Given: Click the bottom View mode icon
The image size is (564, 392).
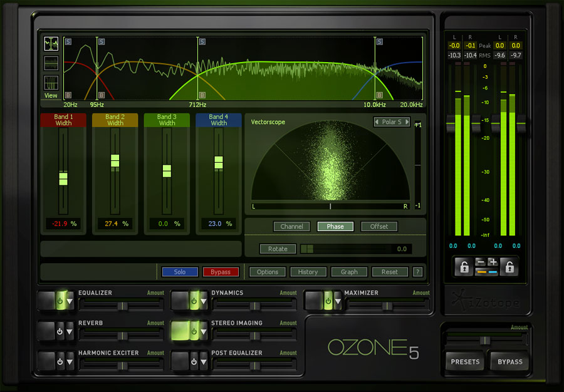Looking at the screenshot, I should click(x=50, y=82).
